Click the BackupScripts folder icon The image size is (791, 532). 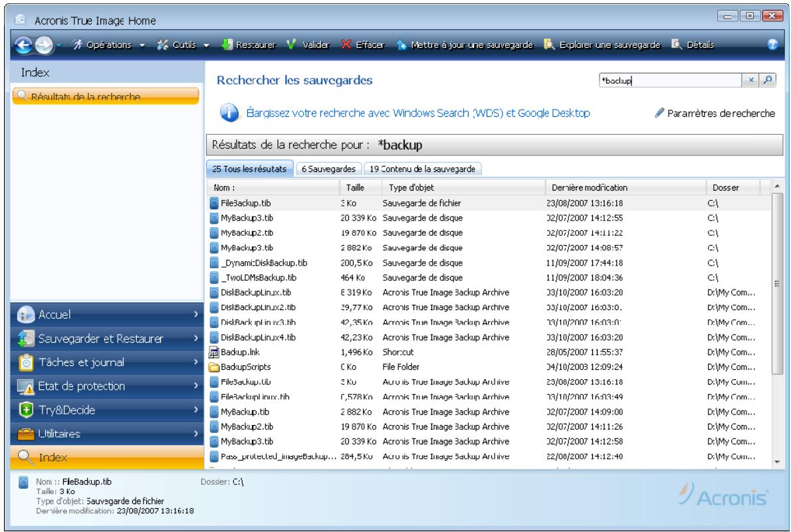tap(214, 367)
